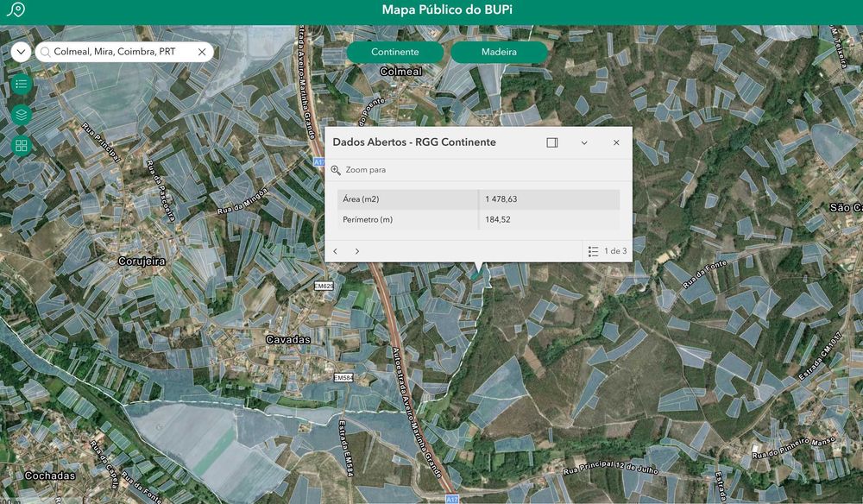The image size is (863, 504).
Task: Dock the popup panel
Action: click(552, 142)
